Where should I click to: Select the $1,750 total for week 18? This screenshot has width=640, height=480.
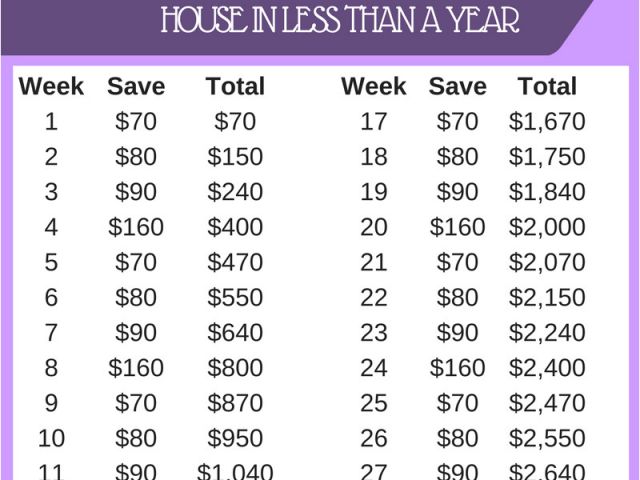pyautogui.click(x=547, y=157)
